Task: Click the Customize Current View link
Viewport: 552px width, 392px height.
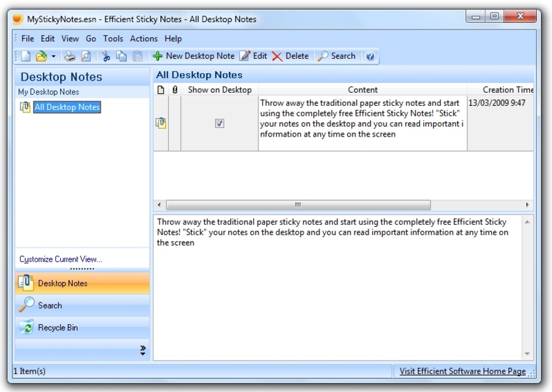Action: click(x=61, y=259)
